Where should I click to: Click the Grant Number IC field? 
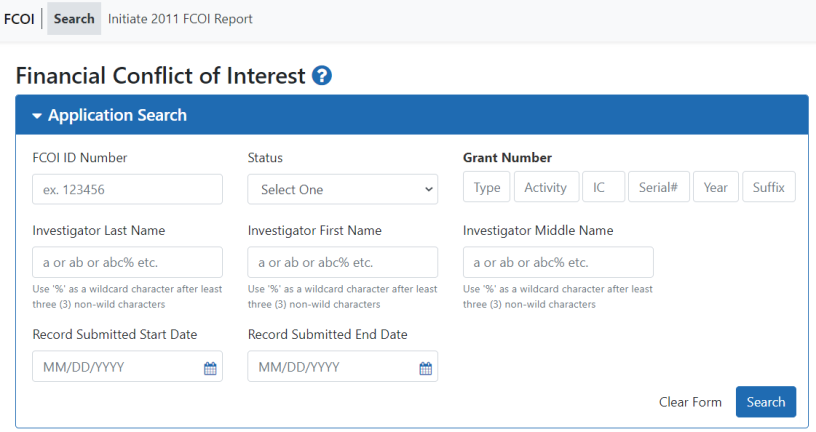[x=603, y=187]
